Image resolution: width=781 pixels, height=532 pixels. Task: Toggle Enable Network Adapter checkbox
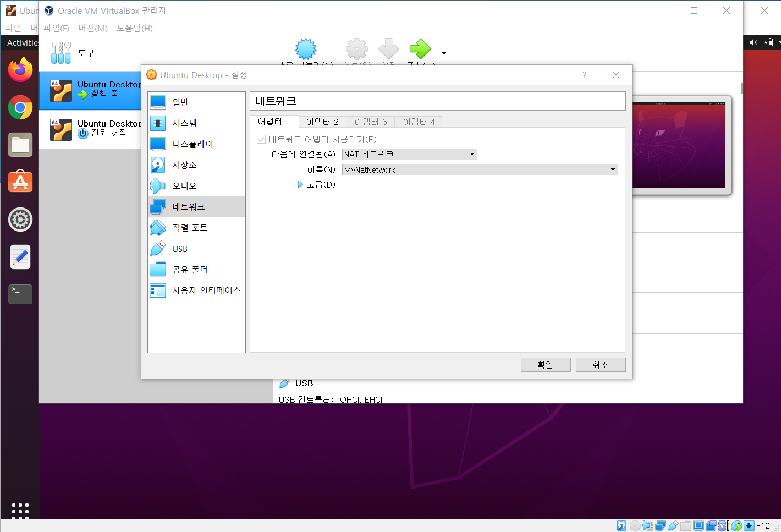(x=261, y=139)
